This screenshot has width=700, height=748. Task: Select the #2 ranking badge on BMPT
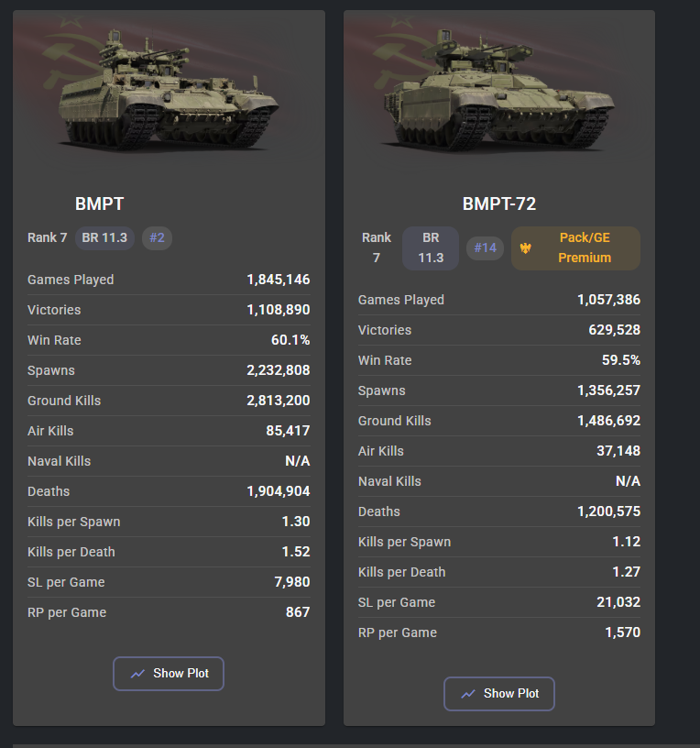[157, 237]
